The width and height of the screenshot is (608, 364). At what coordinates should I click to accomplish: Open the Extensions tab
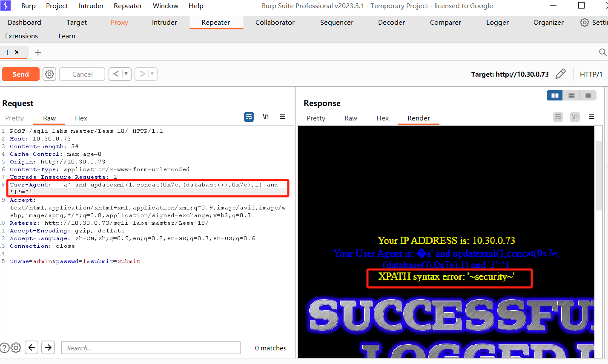(21, 36)
